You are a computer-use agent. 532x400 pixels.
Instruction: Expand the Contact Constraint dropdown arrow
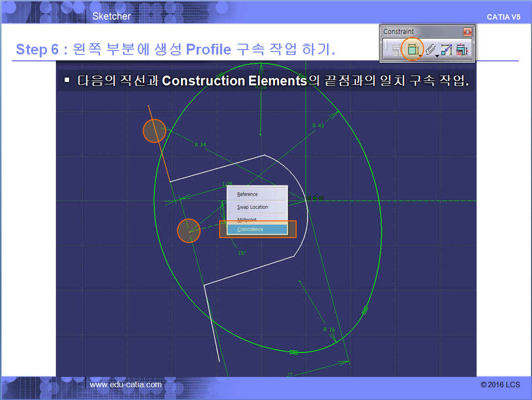[x=437, y=56]
